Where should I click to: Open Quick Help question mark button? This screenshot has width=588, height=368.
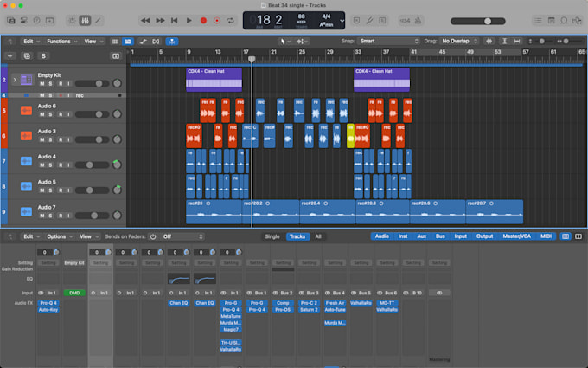pos(36,21)
